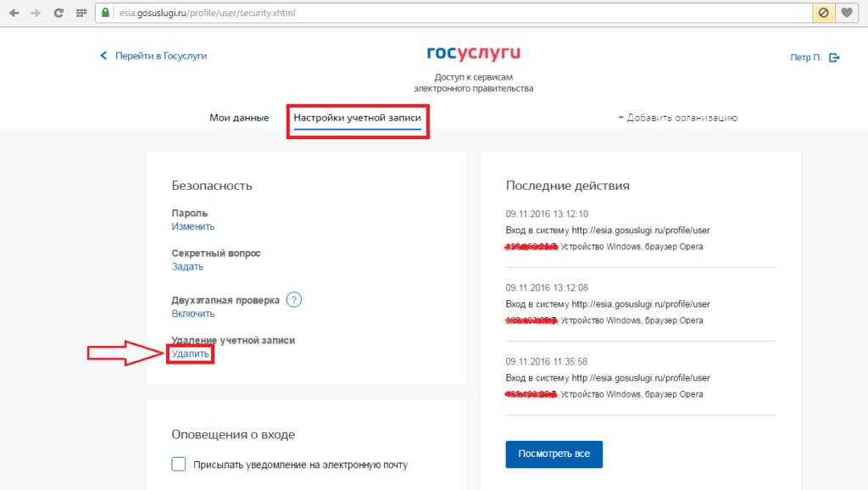This screenshot has width=868, height=490.
Task: Enable email login notification checkbox
Action: [178, 464]
